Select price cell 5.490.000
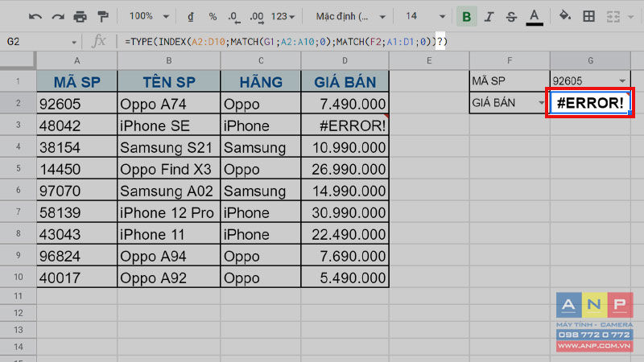Screen dimensions: 644x362 pyautogui.click(x=345, y=278)
